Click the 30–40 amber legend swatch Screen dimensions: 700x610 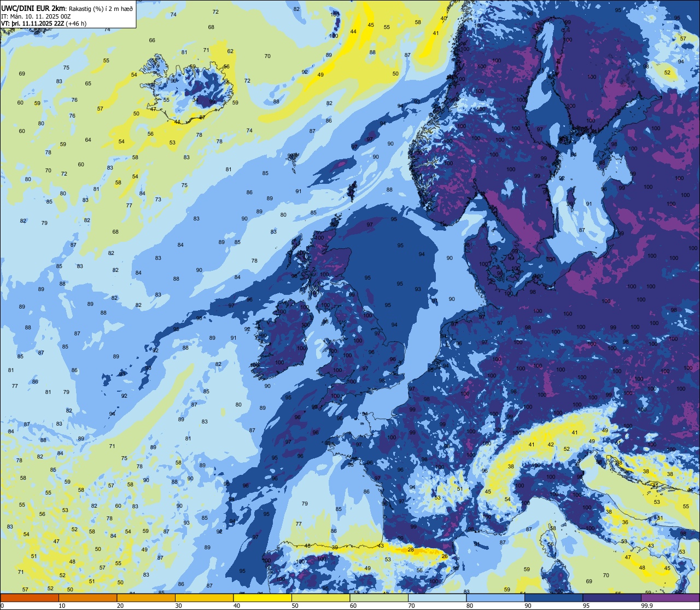pyautogui.click(x=204, y=597)
